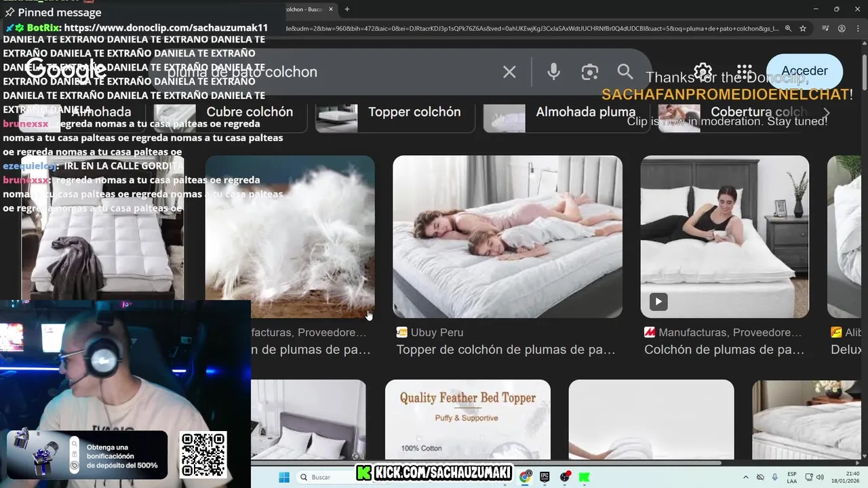Open woman reading on bed video result
Viewport: 868px width, 488px height.
pos(725,237)
